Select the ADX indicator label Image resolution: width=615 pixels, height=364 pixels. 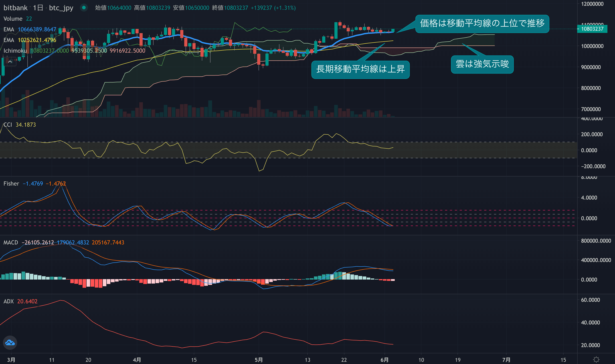click(x=8, y=301)
